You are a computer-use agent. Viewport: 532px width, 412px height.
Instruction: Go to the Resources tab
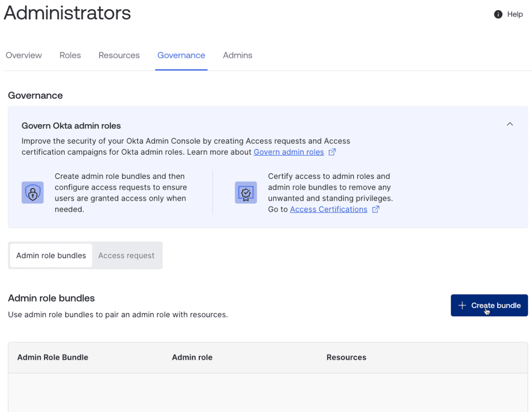(x=119, y=55)
